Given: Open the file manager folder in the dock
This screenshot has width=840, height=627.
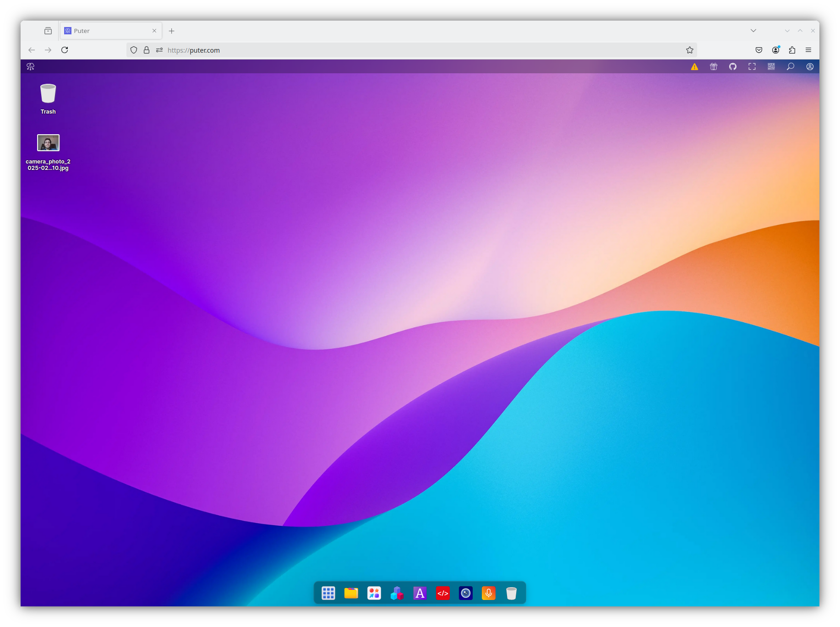Looking at the screenshot, I should coord(351,593).
